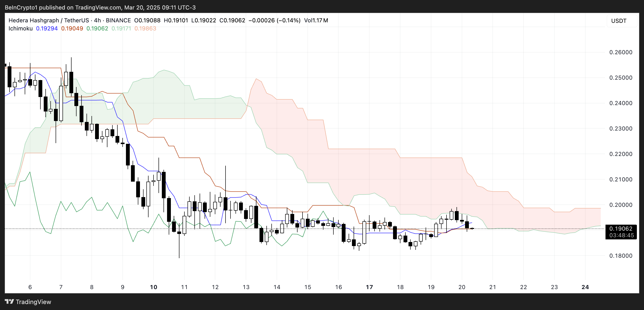Click the light green 0.19171 value
The width and height of the screenshot is (644, 310).
[121, 29]
